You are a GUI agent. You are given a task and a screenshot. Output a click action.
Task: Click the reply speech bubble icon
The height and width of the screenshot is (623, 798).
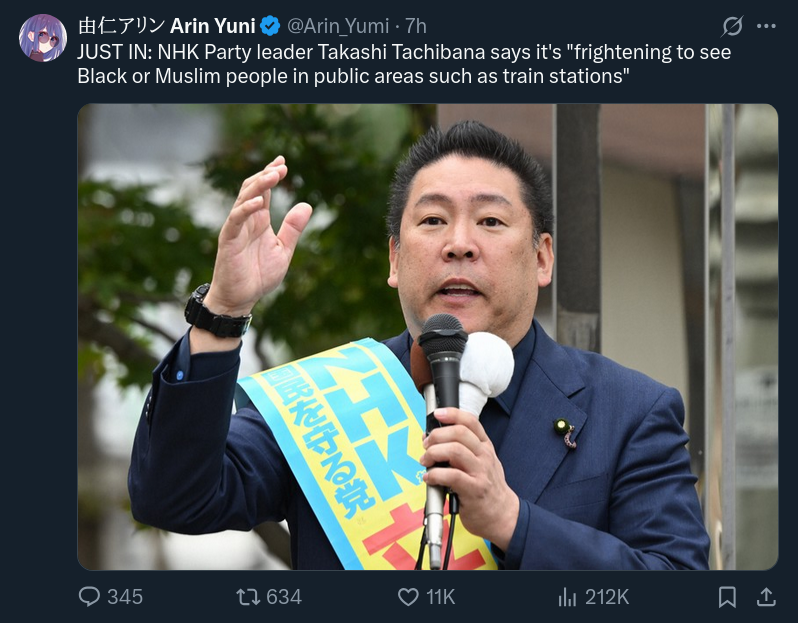click(x=89, y=597)
